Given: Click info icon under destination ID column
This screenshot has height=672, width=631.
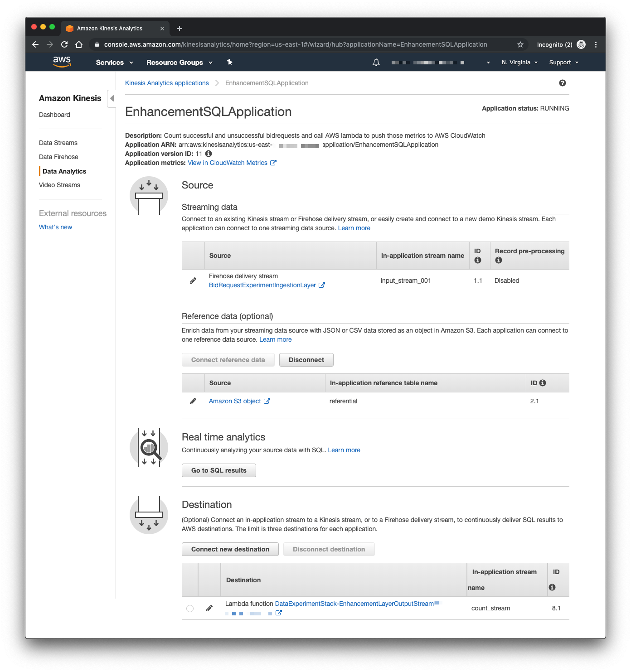Looking at the screenshot, I should 552,587.
